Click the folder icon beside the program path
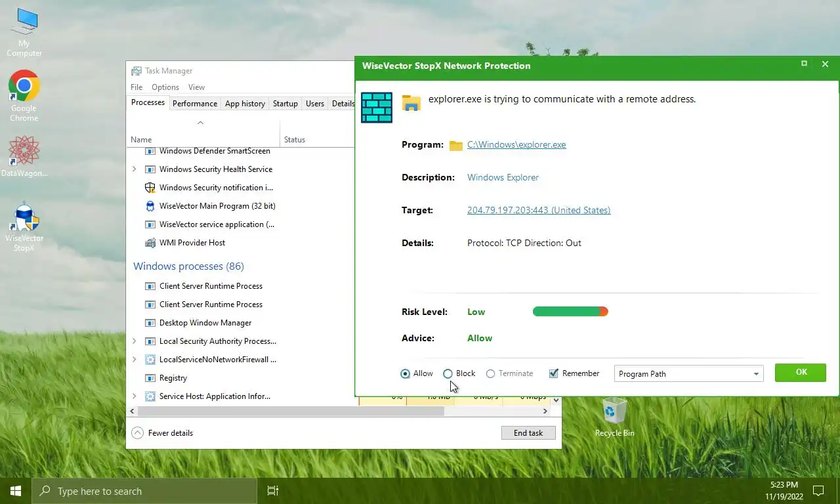Image resolution: width=840 pixels, height=504 pixels. pyautogui.click(x=456, y=145)
